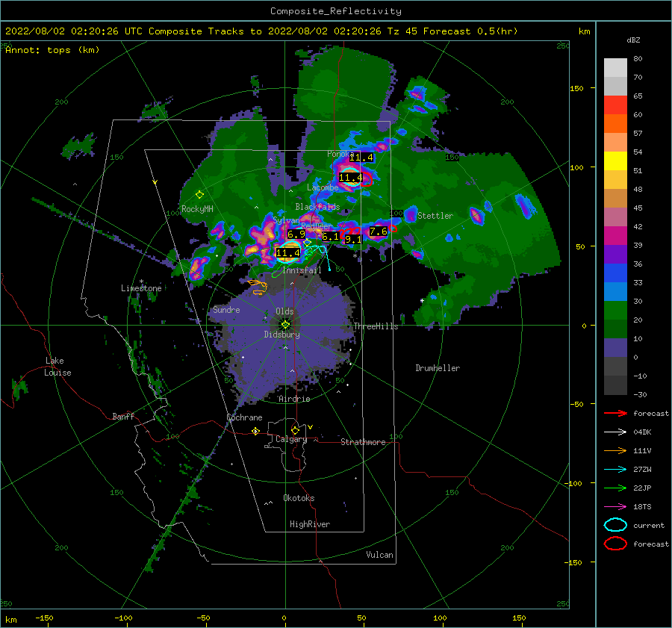Click the cyan 'current' ellipse legend symbol
672x628 pixels.
[x=615, y=525]
